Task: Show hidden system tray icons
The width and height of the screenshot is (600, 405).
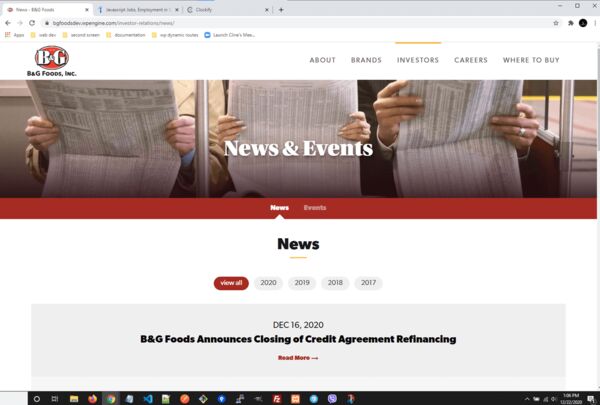Action: tap(527, 399)
